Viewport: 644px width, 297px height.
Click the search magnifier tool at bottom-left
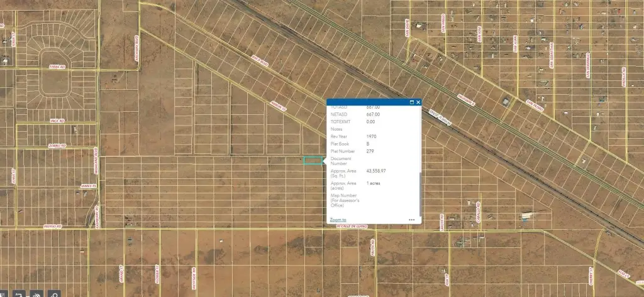[x=55, y=293]
